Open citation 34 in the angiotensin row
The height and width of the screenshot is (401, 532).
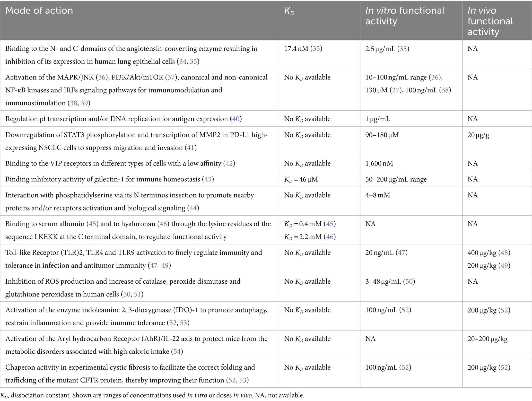coord(183,62)
